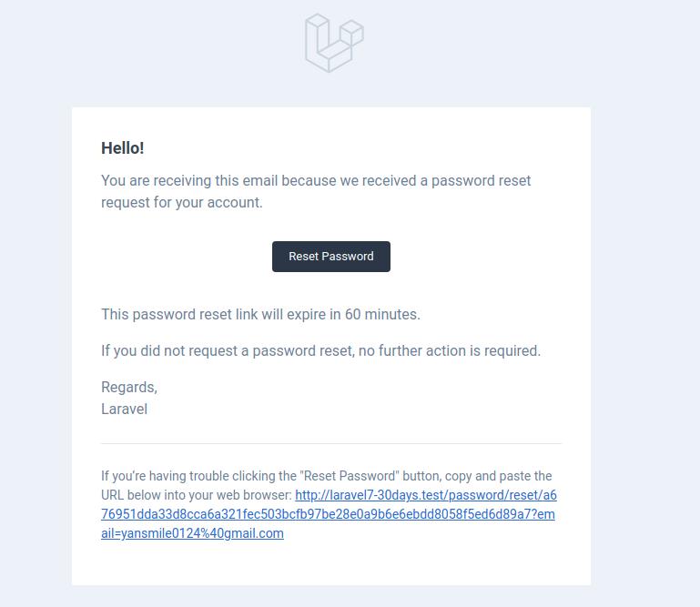Click the "If you're having trouble clicking" footer line

tap(327, 476)
